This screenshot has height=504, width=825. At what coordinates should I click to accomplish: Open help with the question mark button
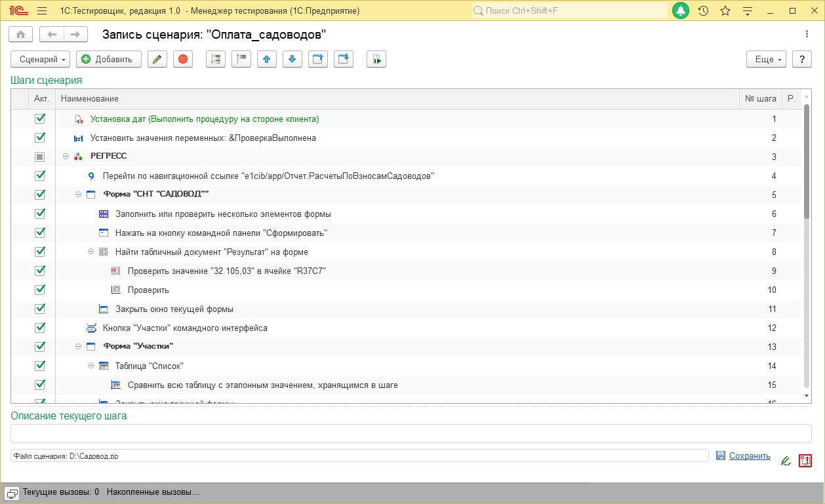[x=802, y=59]
